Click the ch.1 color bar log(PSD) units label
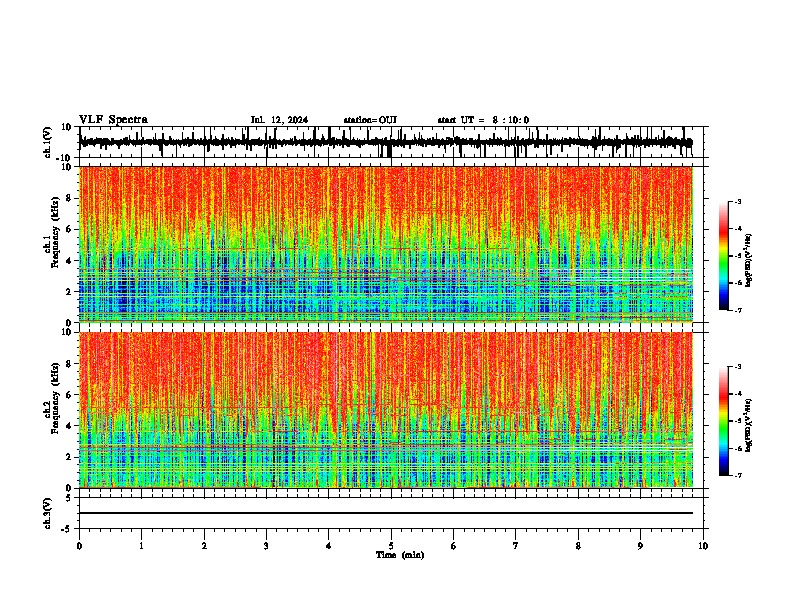Screen dimensions: 792x612 [x=749, y=260]
